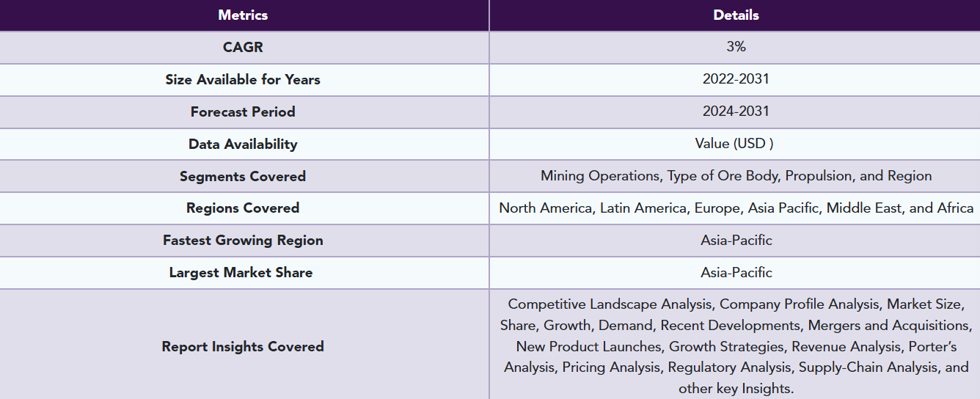This screenshot has width=980, height=399.
Task: Select the Data Availability label
Action: pos(243,144)
